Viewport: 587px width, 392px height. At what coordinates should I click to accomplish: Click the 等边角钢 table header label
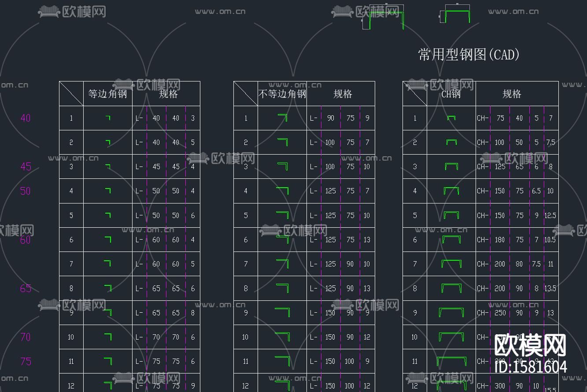[107, 93]
